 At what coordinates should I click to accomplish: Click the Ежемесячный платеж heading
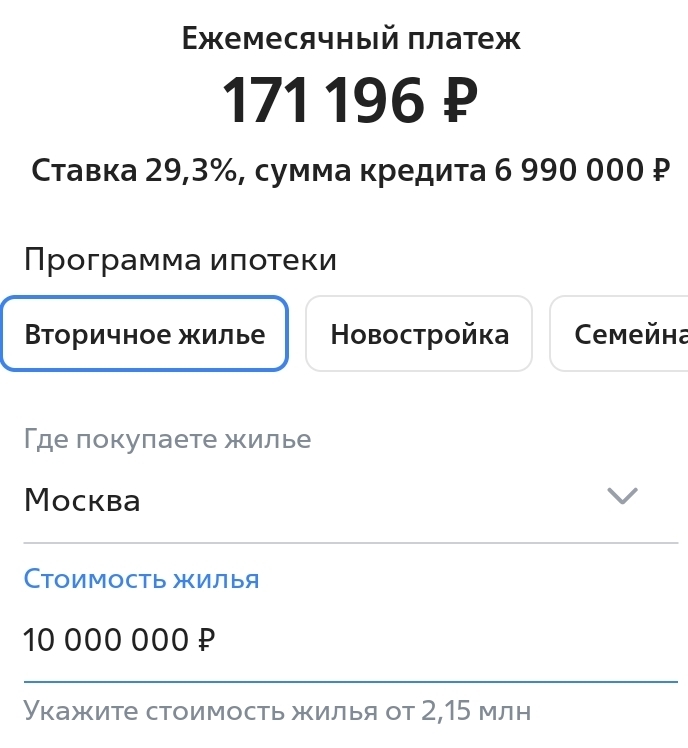[351, 39]
